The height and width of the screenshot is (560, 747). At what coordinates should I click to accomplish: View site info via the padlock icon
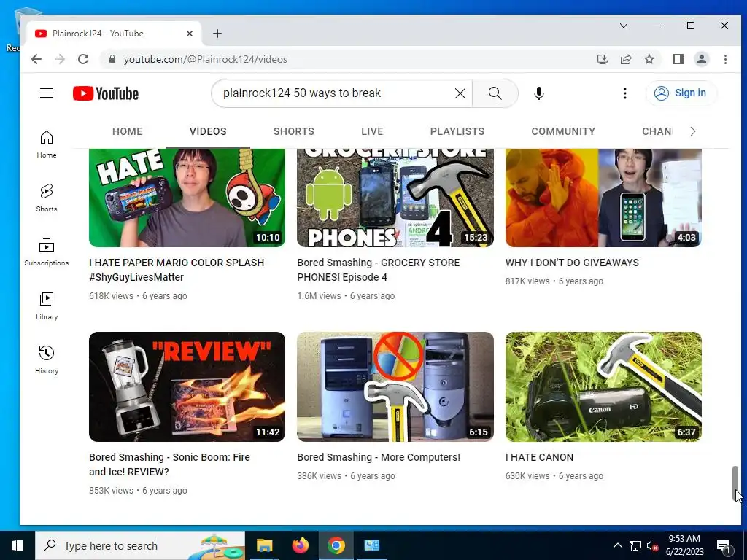(x=112, y=59)
